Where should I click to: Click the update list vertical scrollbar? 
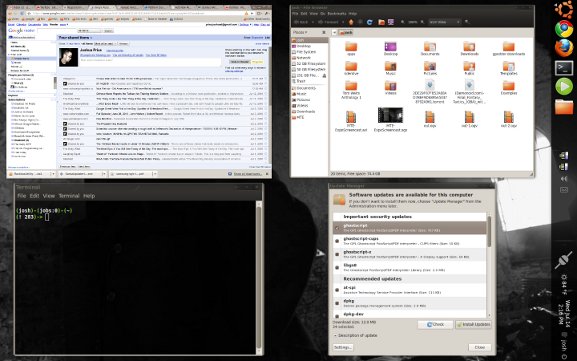[x=489, y=265]
